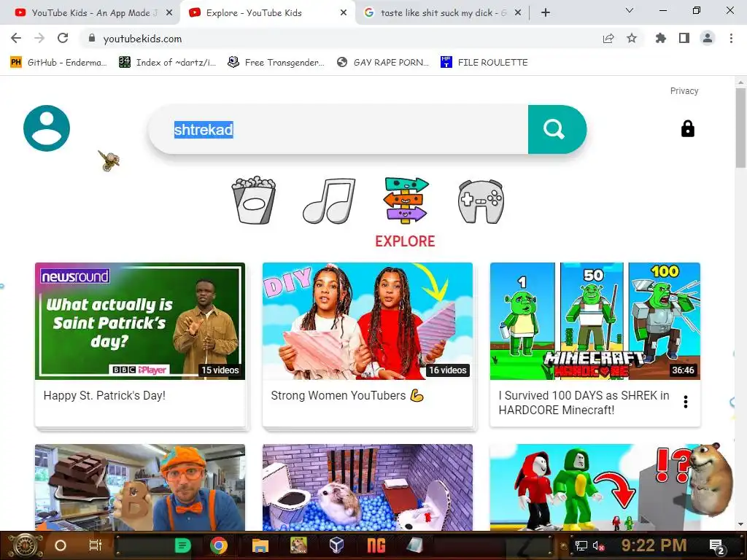Screen dimensions: 747x560
Task: Play the Minecraft Shrek 36:46 video thumbnail
Action: coord(595,321)
